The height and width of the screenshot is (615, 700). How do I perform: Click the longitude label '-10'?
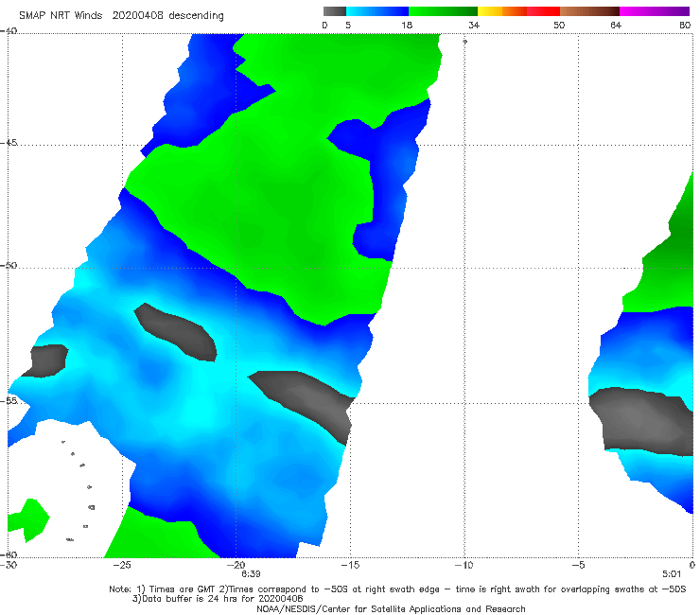coord(464,565)
